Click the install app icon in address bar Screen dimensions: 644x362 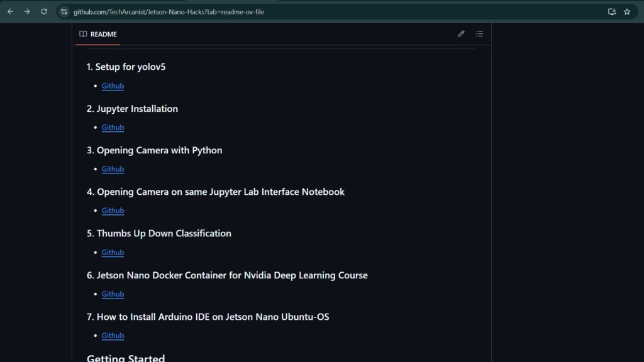[x=611, y=11]
